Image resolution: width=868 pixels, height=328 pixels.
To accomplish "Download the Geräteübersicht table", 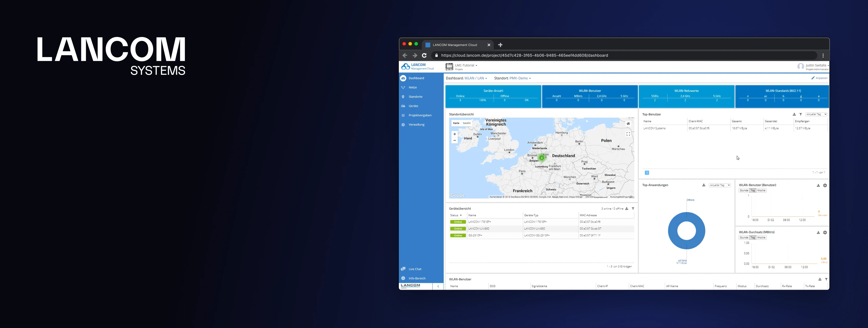I will 627,209.
